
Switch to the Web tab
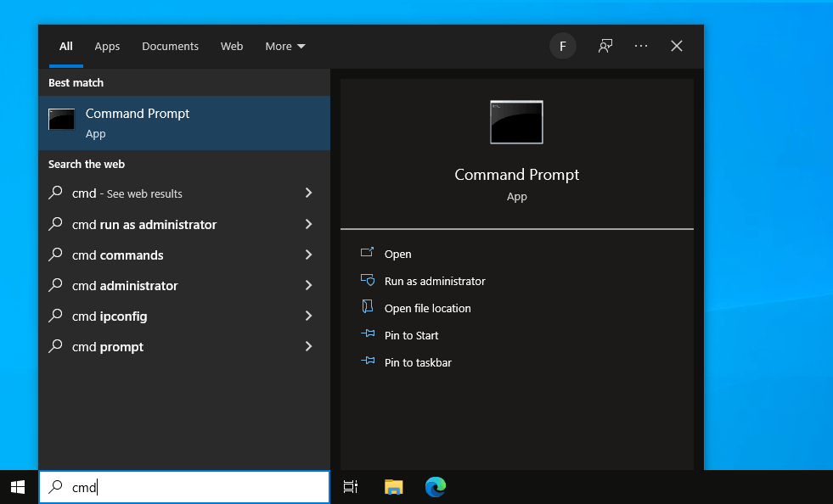pyautogui.click(x=232, y=46)
